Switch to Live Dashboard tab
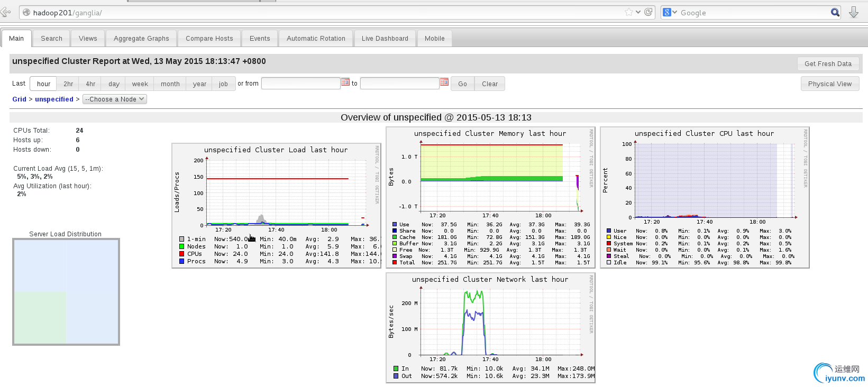The image size is (868, 387). [385, 39]
